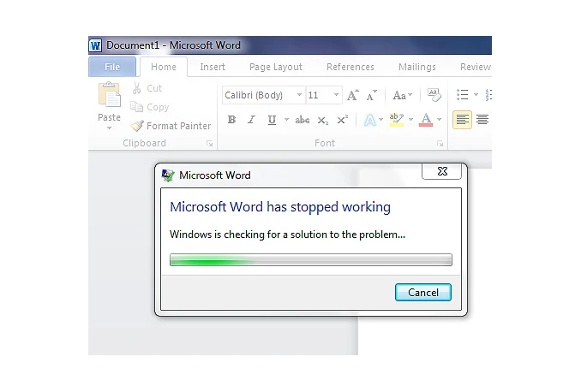
Task: Click the 'Font' group label
Action: (325, 143)
